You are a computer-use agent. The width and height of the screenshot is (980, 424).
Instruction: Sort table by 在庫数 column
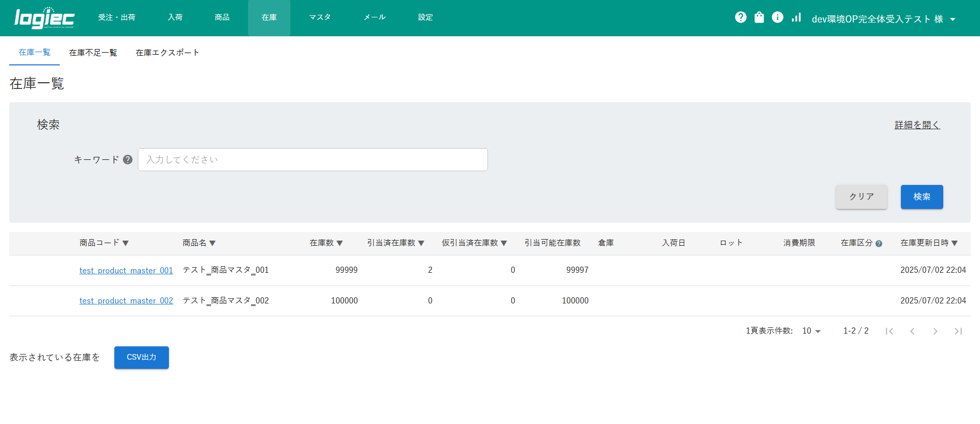326,243
